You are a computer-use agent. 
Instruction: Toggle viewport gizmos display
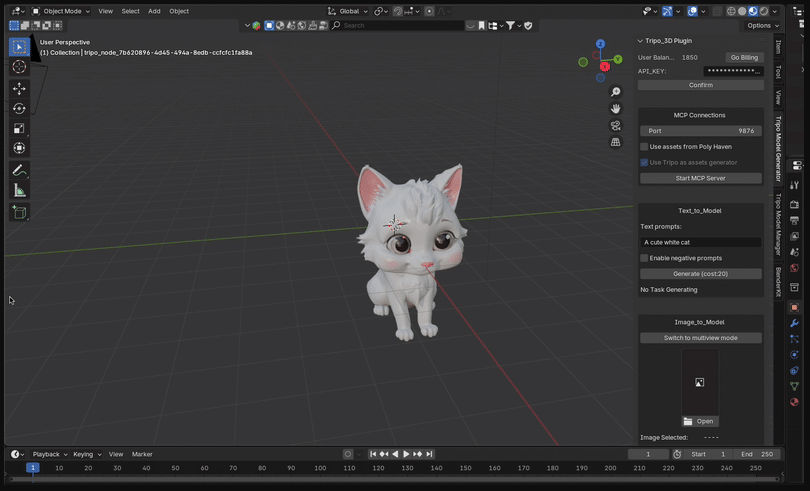(x=667, y=11)
